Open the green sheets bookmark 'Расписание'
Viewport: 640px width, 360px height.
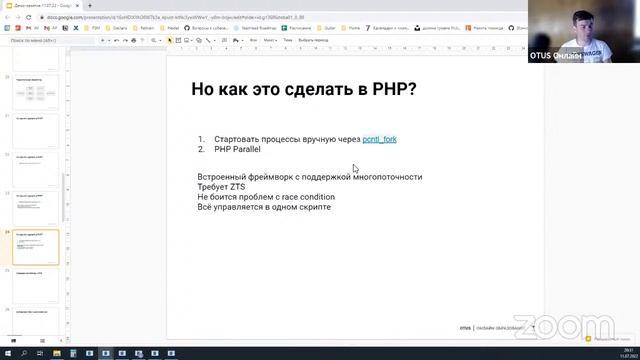(x=296, y=28)
